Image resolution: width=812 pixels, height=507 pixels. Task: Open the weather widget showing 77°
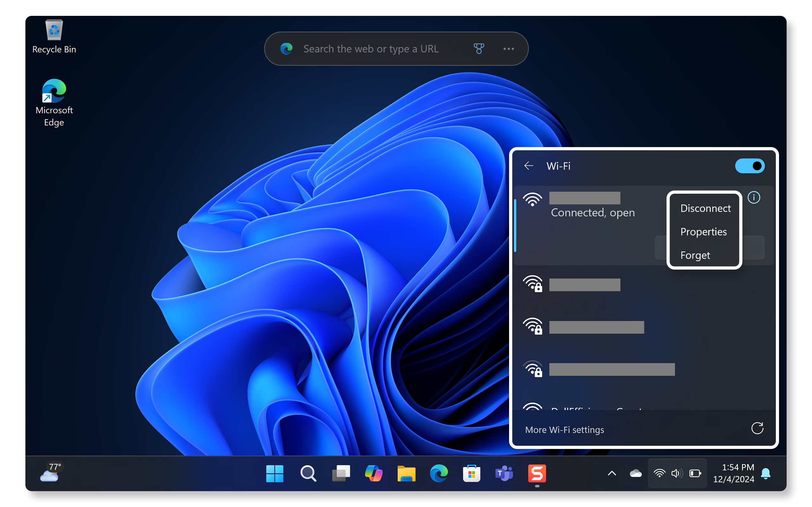[x=50, y=472]
